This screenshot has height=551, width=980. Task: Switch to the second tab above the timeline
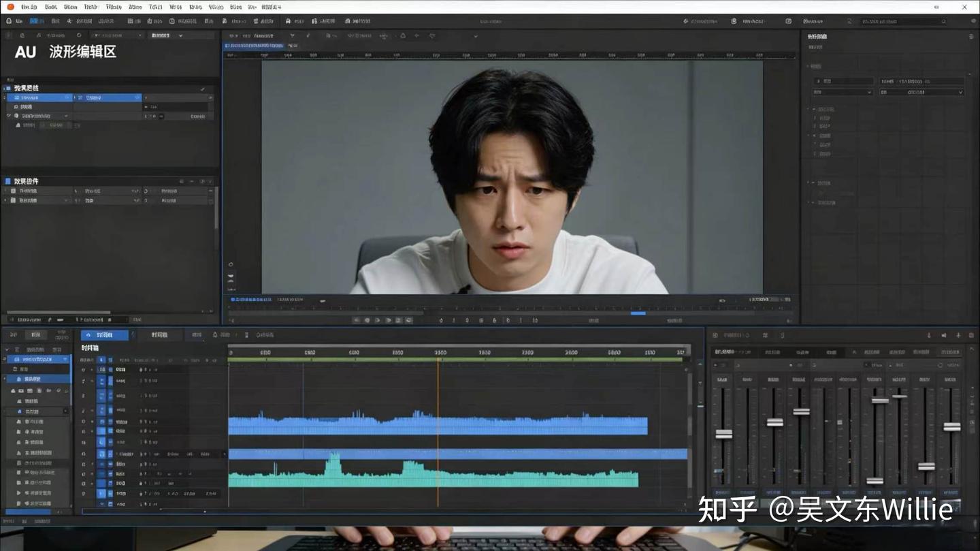[x=159, y=335]
